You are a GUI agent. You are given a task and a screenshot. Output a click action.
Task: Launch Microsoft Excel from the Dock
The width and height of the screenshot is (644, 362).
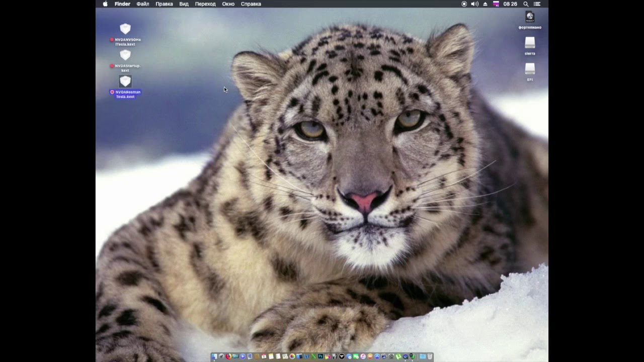click(313, 356)
